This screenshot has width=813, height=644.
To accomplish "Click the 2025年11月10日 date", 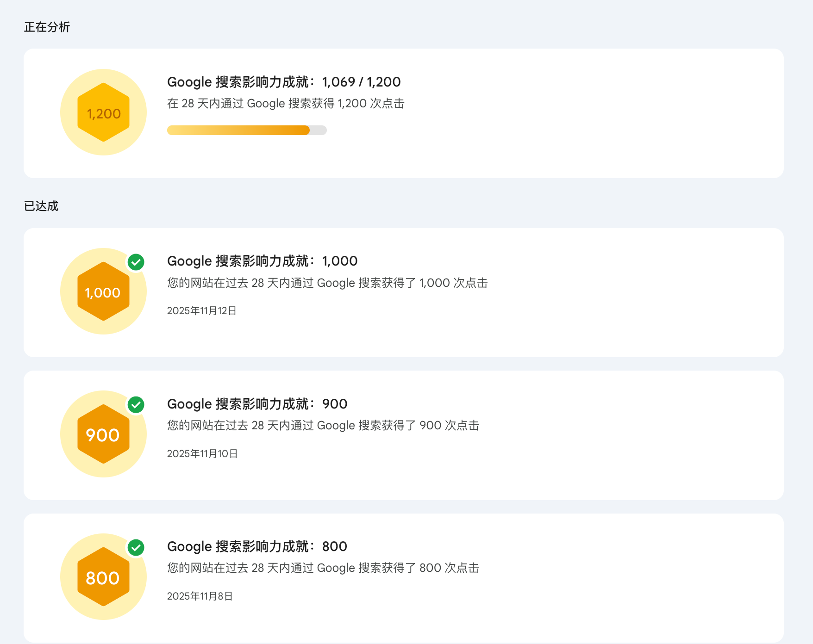I will (x=202, y=454).
